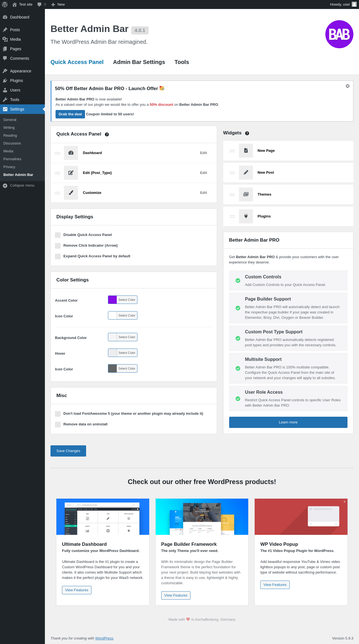The width and height of the screenshot is (359, 644).
Task: Click Select Color for first Icon Color
Action: pos(127,315)
